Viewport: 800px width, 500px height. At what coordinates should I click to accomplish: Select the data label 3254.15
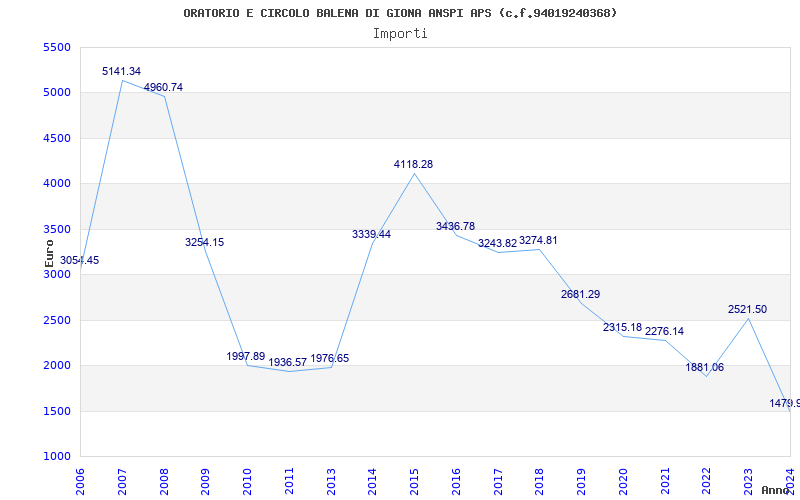coord(205,242)
